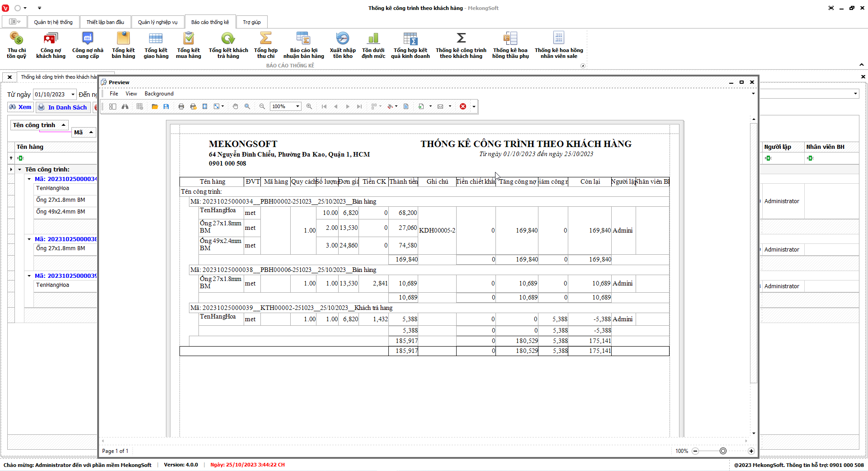
Task: Open the Background menu in Preview
Action: click(x=159, y=94)
